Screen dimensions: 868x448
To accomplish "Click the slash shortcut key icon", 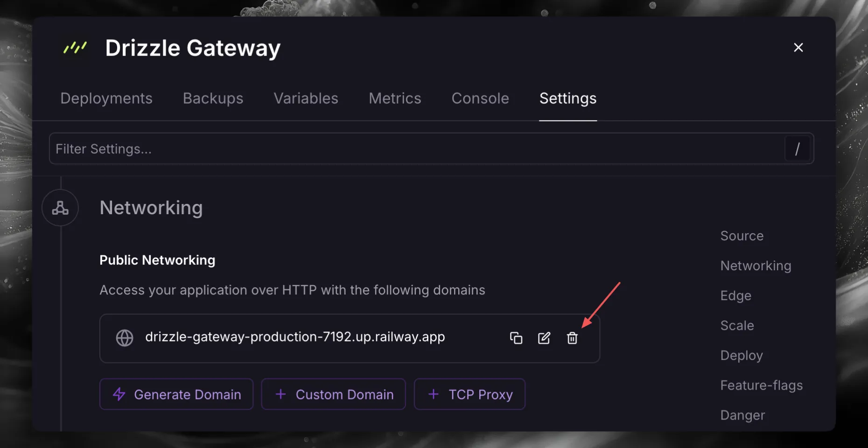I will pyautogui.click(x=797, y=149).
